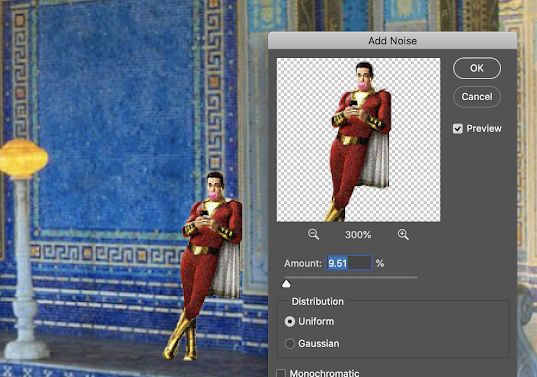Click the Add Noise title bar
Image resolution: width=537 pixels, height=377 pixels.
(392, 41)
